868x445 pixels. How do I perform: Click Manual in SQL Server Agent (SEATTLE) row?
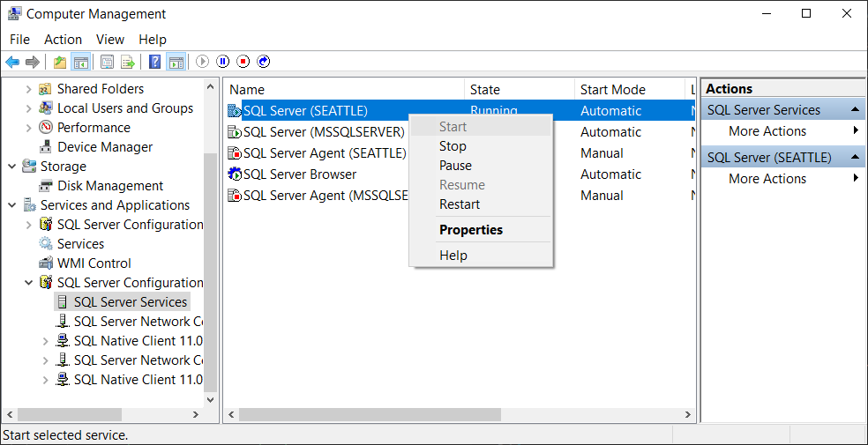click(x=602, y=153)
